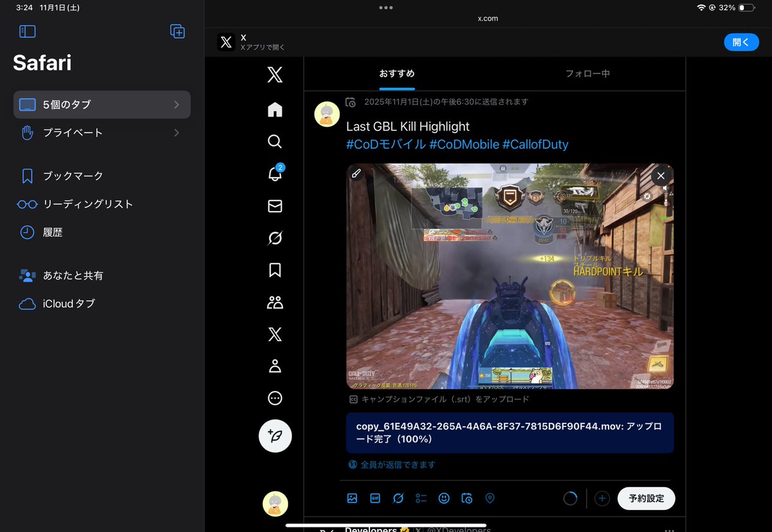Add GIF icon in composer
Screen dimensions: 772x532
pyautogui.click(x=375, y=498)
